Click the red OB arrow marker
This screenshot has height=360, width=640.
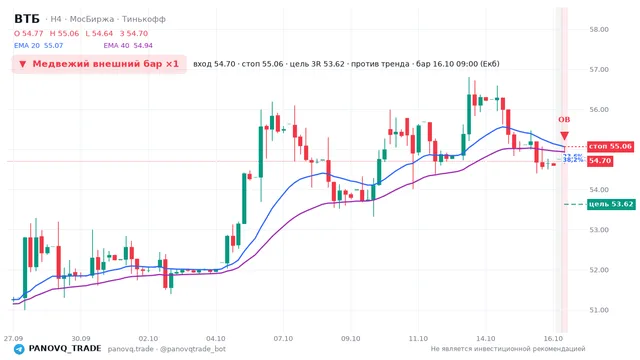click(564, 136)
